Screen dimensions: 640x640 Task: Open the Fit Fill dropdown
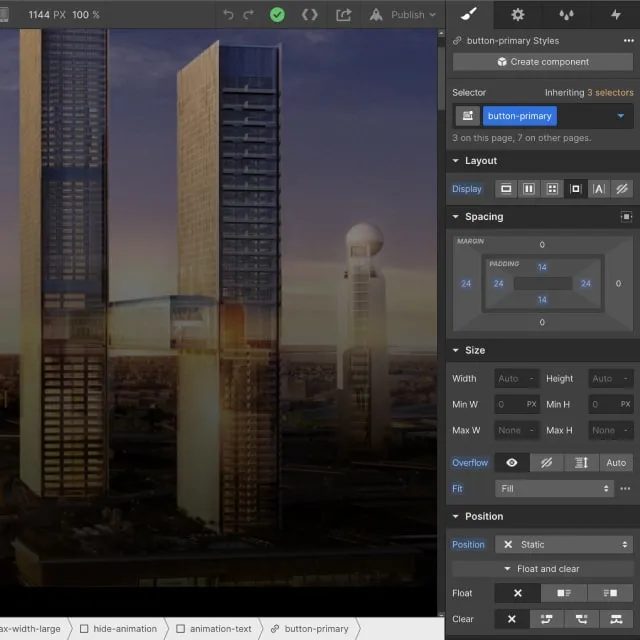coord(554,489)
